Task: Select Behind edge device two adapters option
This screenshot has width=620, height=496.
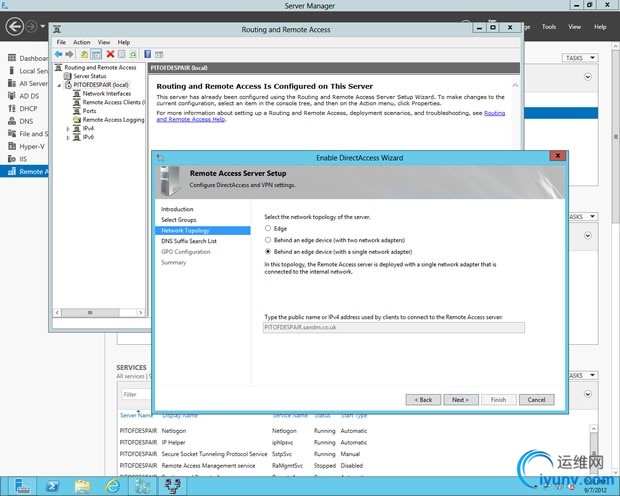Action: 268,240
